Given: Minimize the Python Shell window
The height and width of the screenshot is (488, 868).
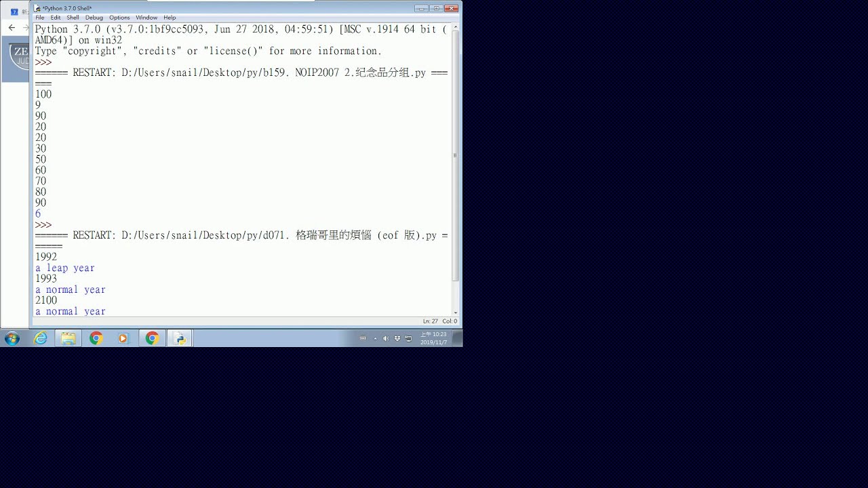Looking at the screenshot, I should pyautogui.click(x=421, y=8).
